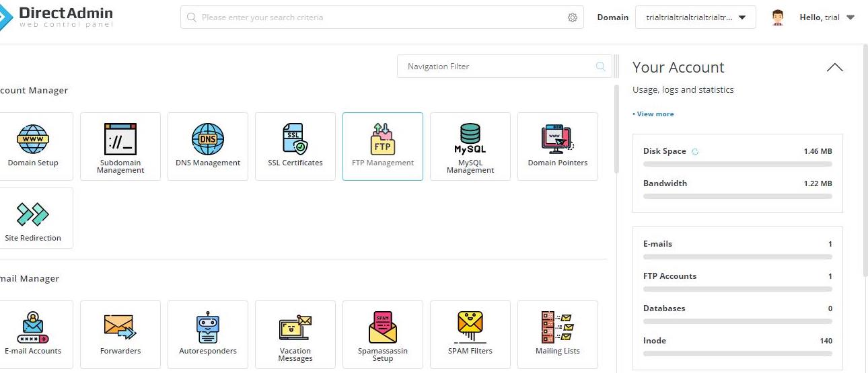The width and height of the screenshot is (868, 373).
Task: Focus the top search criteria box
Action: [377, 17]
